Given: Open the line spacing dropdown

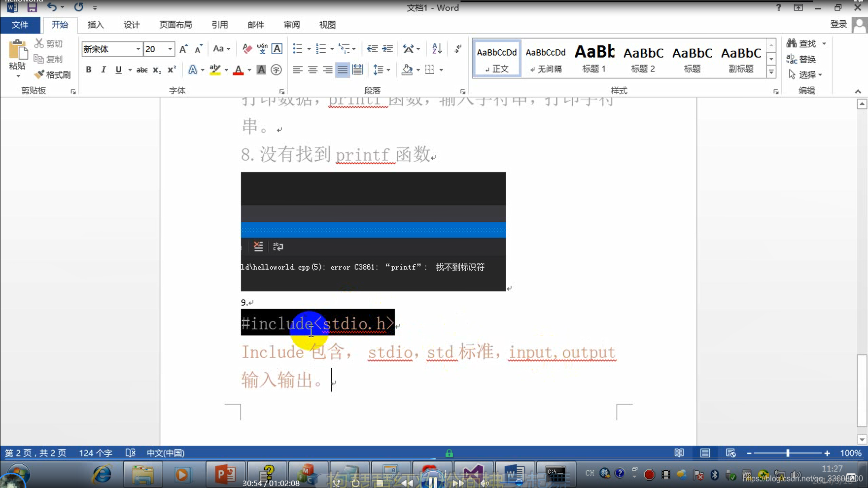Looking at the screenshot, I should coord(382,70).
